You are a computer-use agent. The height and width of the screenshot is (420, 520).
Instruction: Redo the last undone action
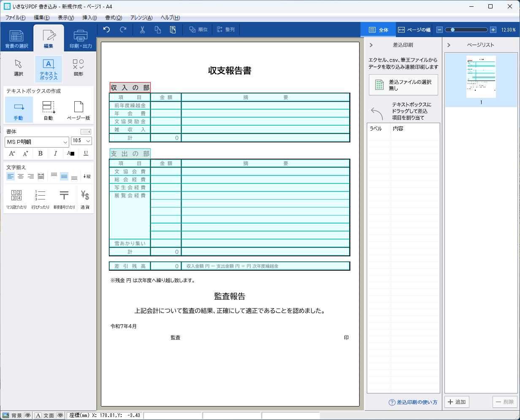click(123, 30)
